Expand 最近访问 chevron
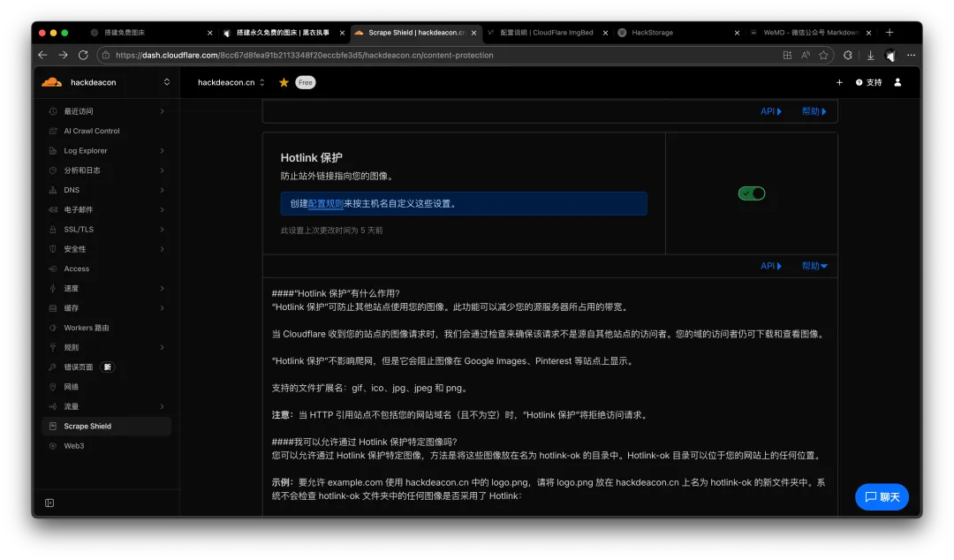Viewport: 954px width, 560px height. pos(163,111)
